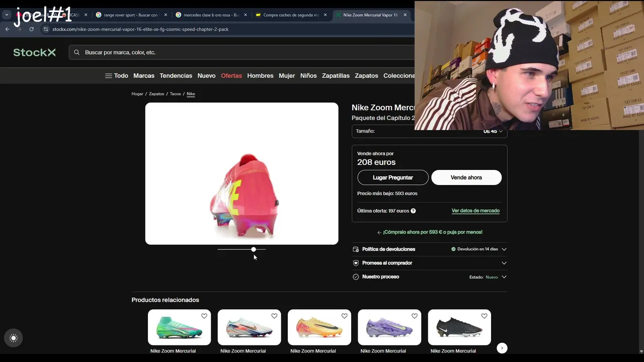Click the 'Productos relacionados' heading
The height and width of the screenshot is (362, 644).
coord(165,300)
